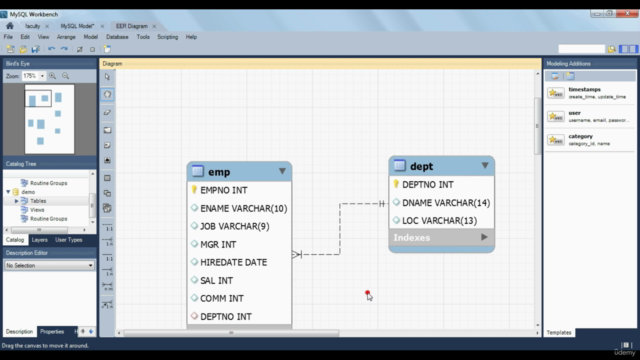The height and width of the screenshot is (360, 640).
Task: Select the hand pan tool
Action: [x=107, y=95]
